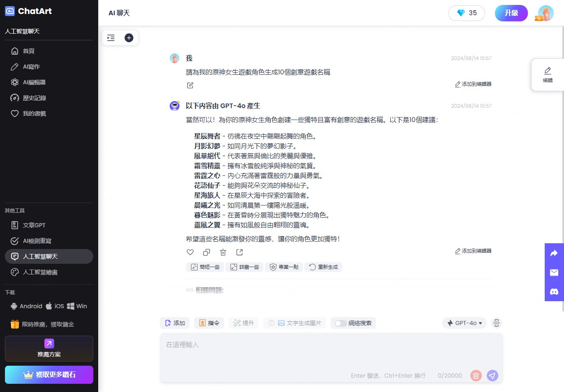Click the 重新生成 button to regenerate
The width and height of the screenshot is (564, 392).
coord(323,267)
